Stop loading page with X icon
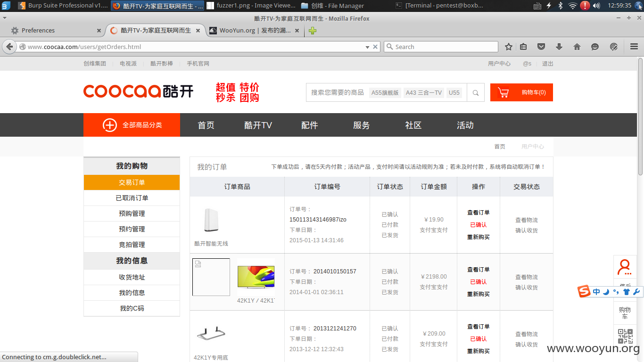This screenshot has width=644, height=362. coord(375,47)
